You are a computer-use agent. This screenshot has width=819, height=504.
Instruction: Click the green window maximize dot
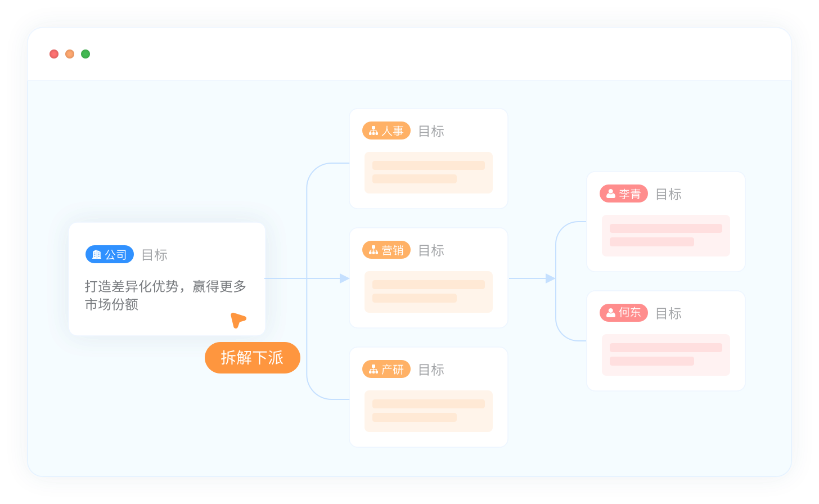[85, 54]
